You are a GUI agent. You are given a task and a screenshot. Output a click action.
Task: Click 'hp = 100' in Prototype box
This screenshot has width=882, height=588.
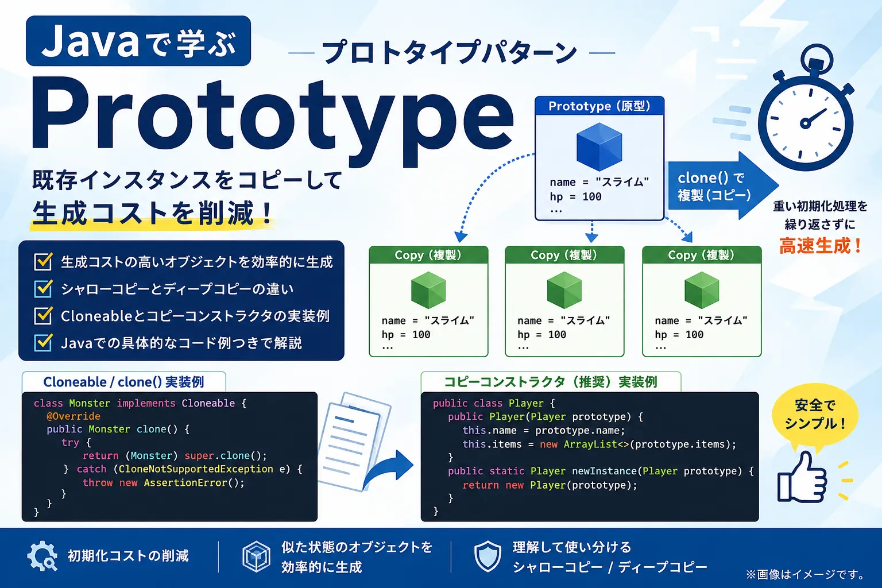tap(575, 197)
